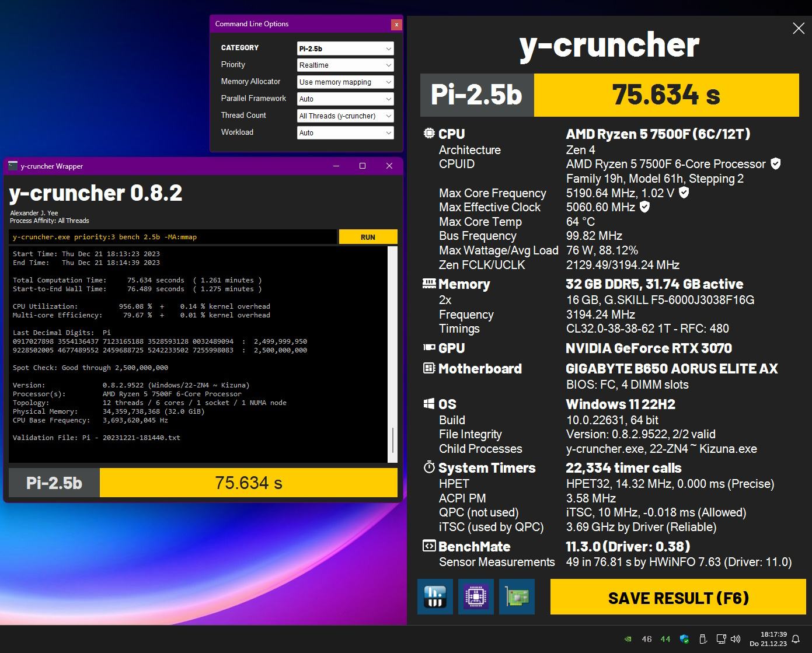Open HWiNFO from the BenchMate result panel
Screen dimensions: 812x653
pyautogui.click(x=435, y=596)
